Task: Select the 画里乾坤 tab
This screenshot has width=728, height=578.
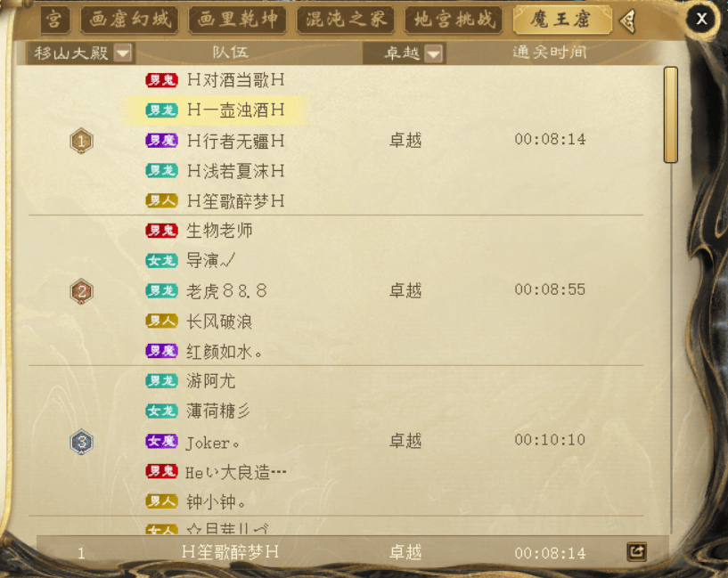Action: (237, 20)
